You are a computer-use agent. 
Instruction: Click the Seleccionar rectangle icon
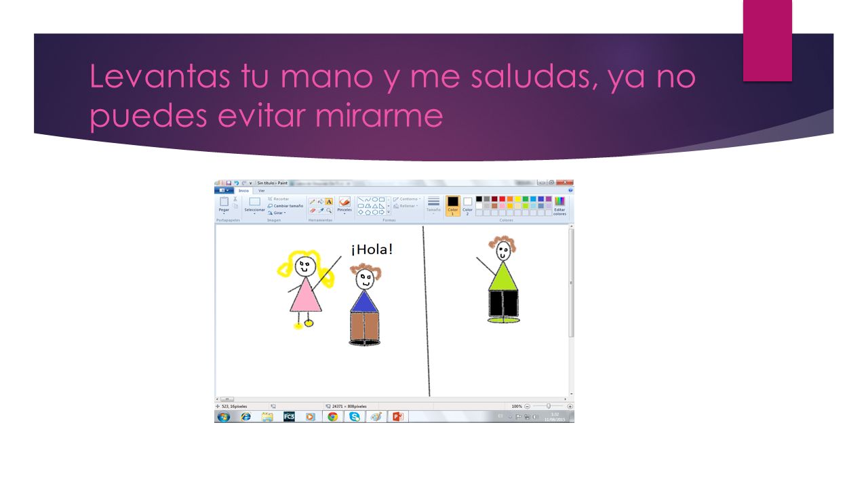(254, 201)
